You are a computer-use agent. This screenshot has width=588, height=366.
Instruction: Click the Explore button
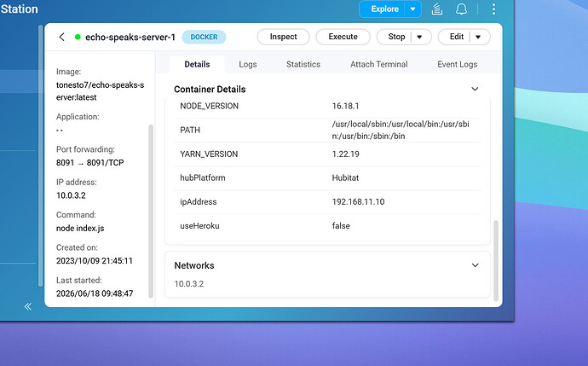tap(384, 9)
